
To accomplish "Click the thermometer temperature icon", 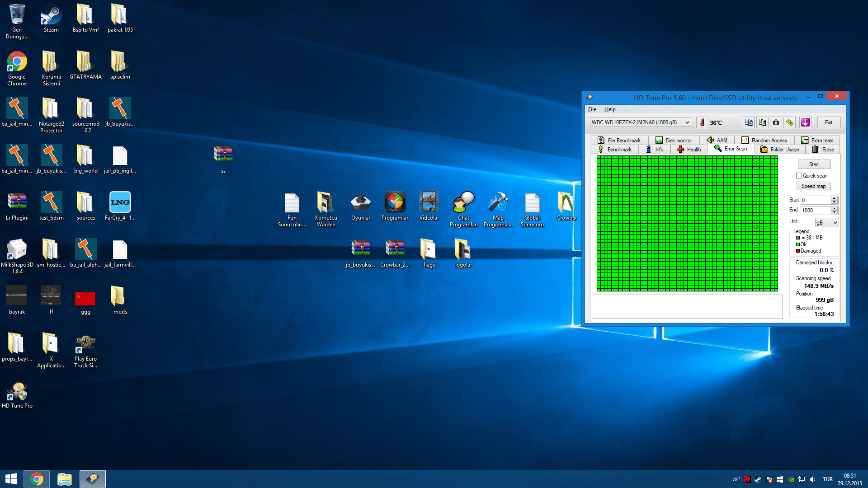I will 702,122.
